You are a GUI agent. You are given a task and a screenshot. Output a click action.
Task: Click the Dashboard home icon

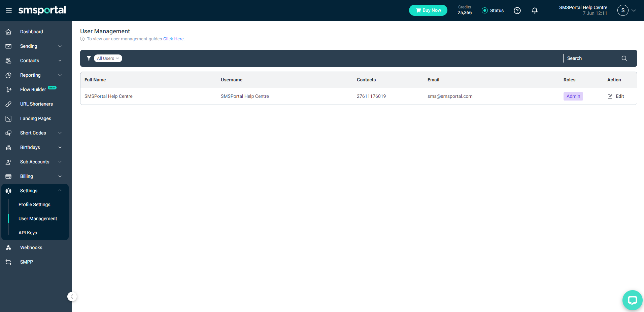pyautogui.click(x=8, y=32)
